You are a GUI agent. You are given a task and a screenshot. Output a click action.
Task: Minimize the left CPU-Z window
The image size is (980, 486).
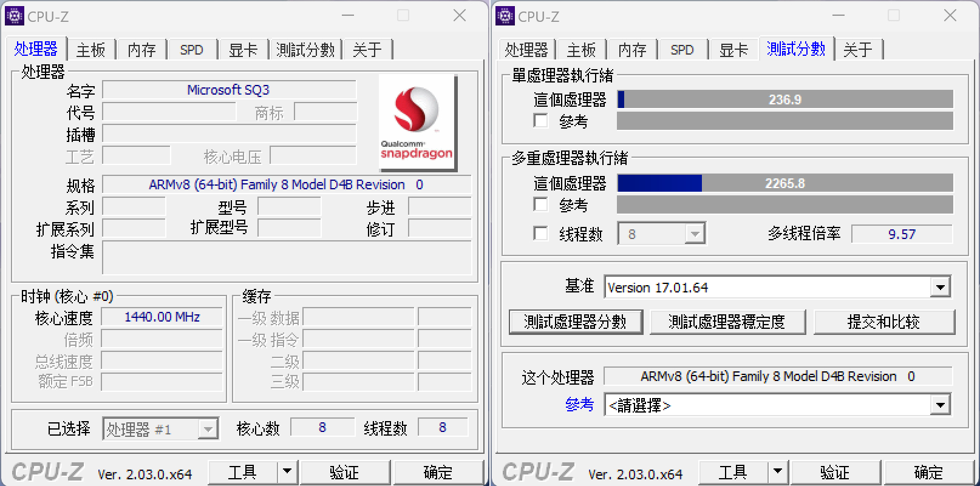(x=348, y=16)
